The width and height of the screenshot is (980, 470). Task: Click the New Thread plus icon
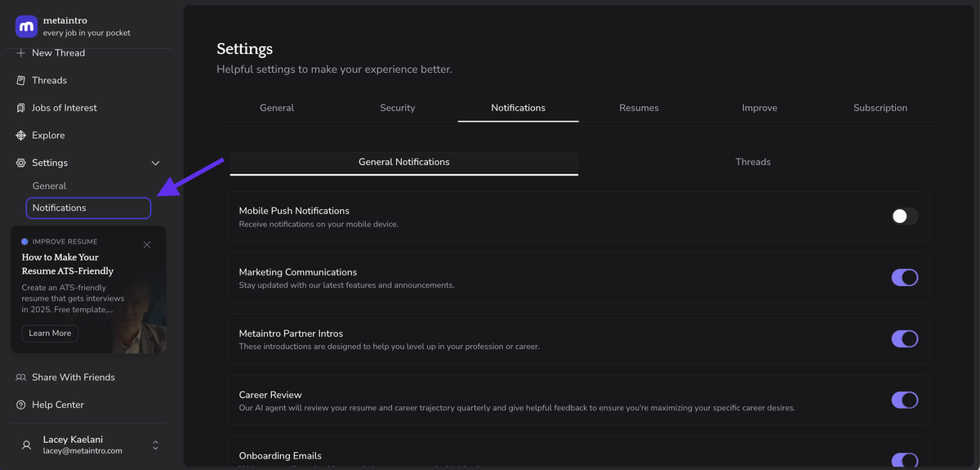pos(21,53)
